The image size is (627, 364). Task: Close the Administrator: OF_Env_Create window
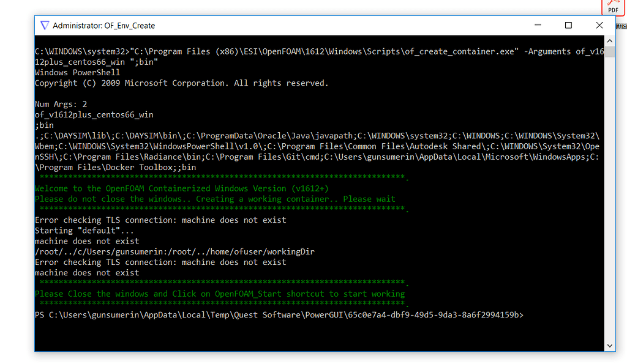tap(599, 26)
